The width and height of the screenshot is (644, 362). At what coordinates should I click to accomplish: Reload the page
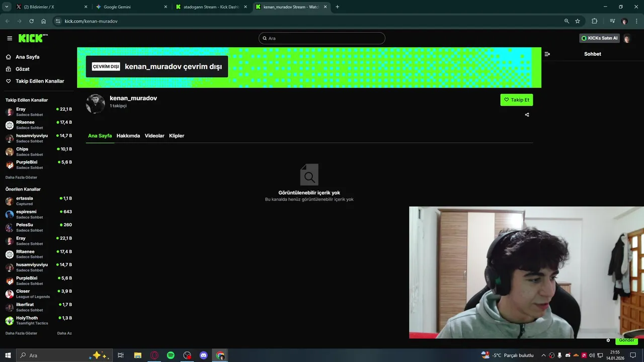31,21
